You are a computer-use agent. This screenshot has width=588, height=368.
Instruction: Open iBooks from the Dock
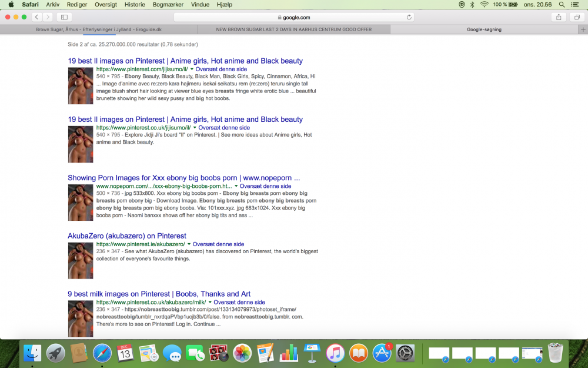point(359,353)
